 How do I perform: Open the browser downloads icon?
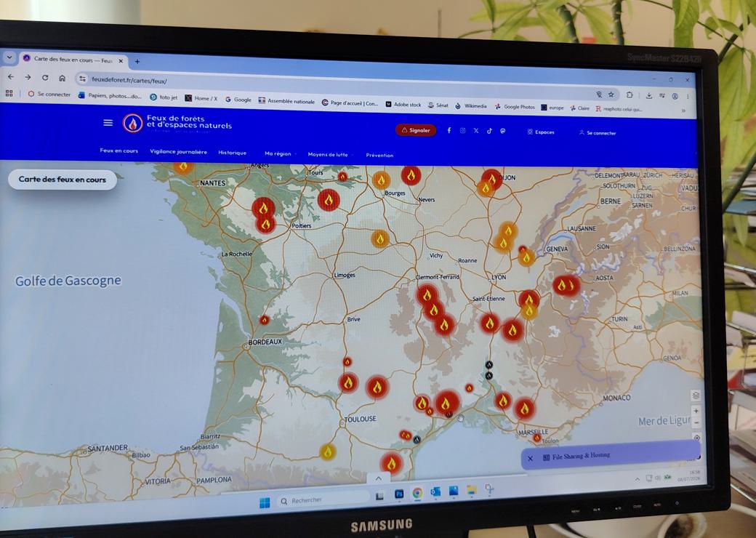coord(649,95)
